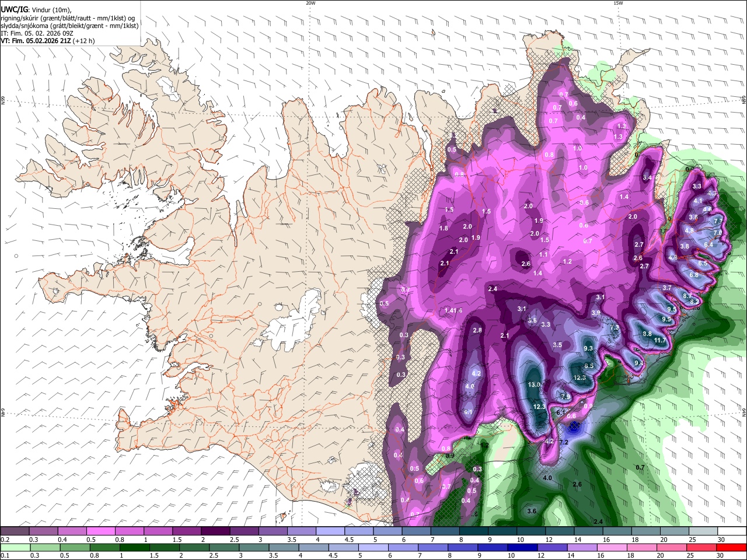The image size is (747, 560).
Task: Select the 1.8 precipitation value label
Action: (444, 229)
